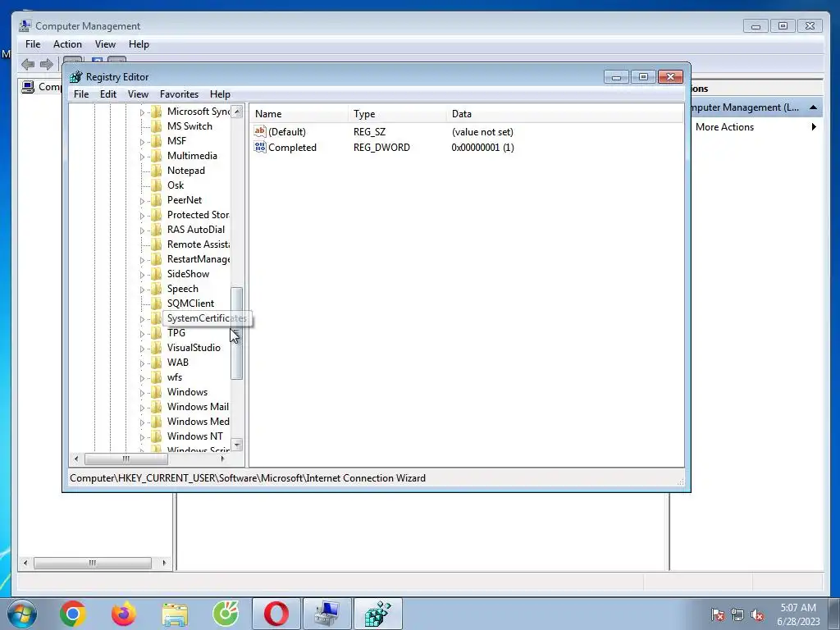Open the Edit menu in Registry Editor

pyautogui.click(x=108, y=94)
